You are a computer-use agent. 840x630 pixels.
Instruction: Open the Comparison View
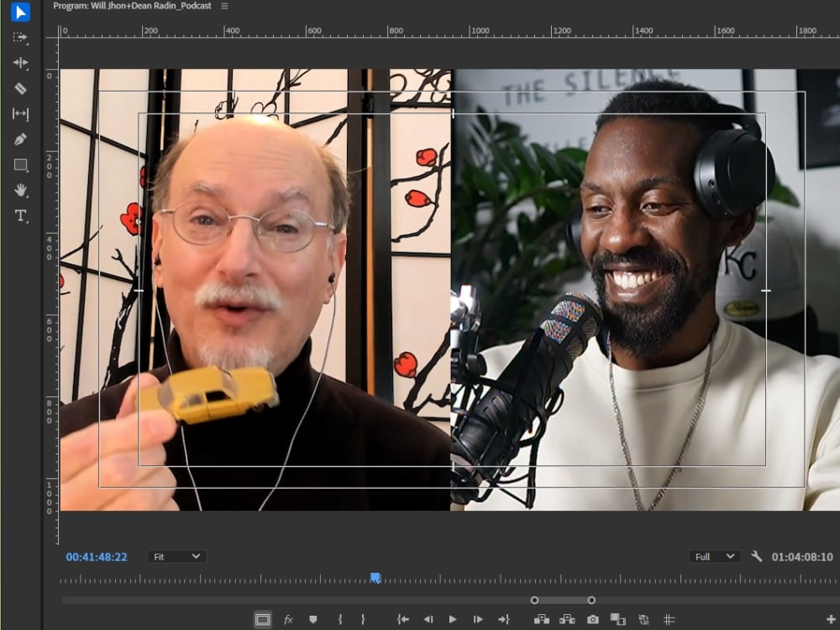coord(617,620)
